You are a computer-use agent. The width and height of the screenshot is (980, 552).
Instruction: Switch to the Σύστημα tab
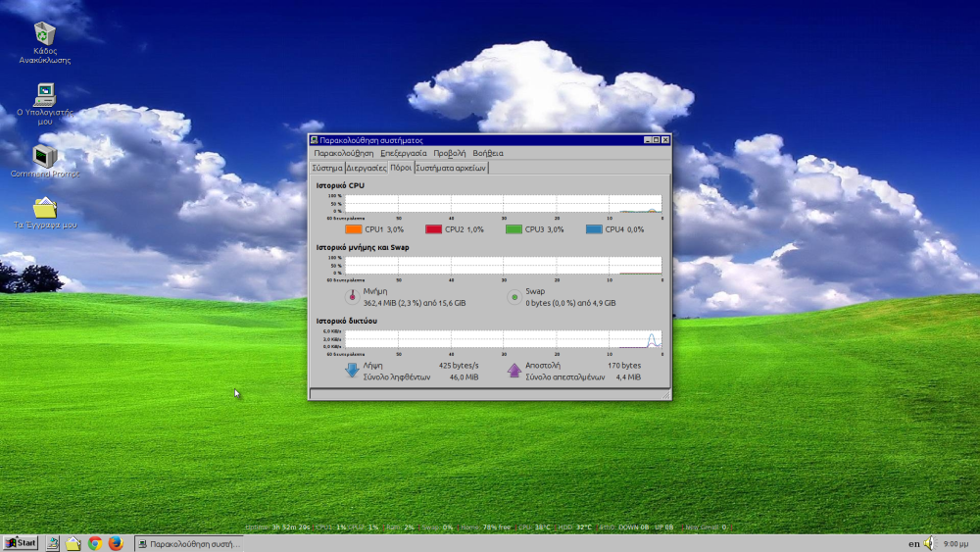click(327, 169)
